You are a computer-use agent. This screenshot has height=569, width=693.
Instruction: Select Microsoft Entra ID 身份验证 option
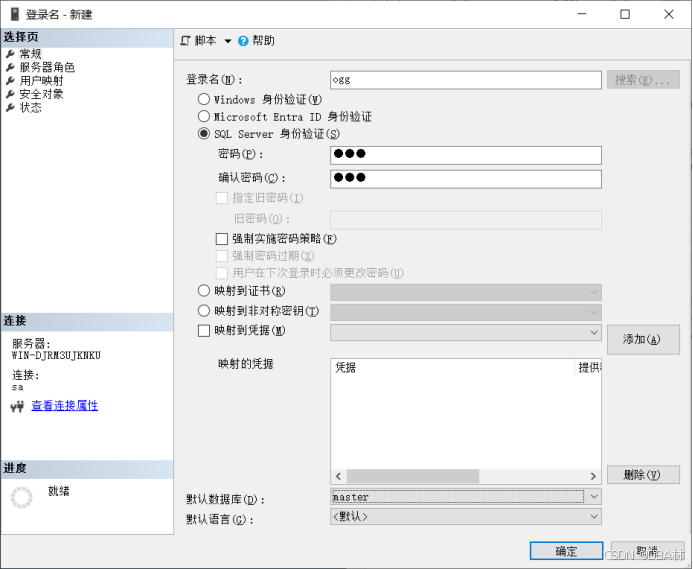(x=204, y=116)
